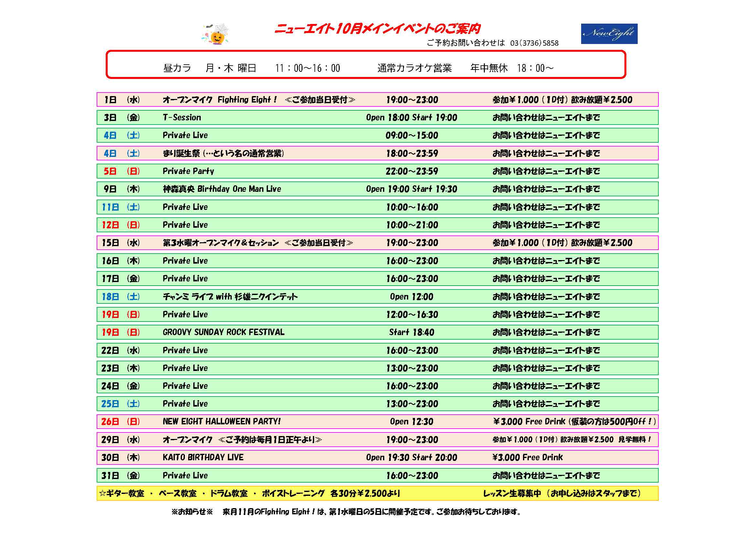
Task: Select the Private Live entry on the 31st
Action: 186,475
